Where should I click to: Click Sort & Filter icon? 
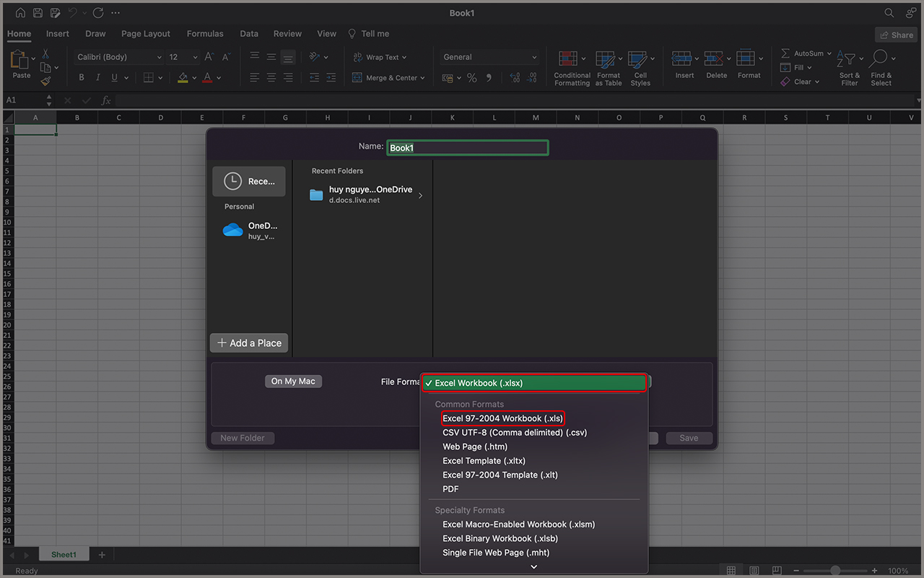[x=845, y=60]
